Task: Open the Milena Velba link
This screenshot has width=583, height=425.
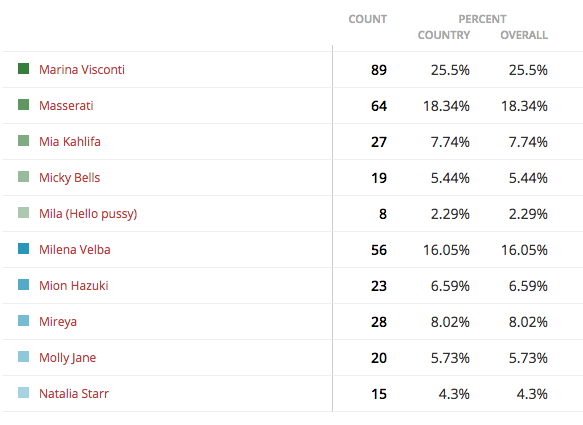Action: (75, 249)
